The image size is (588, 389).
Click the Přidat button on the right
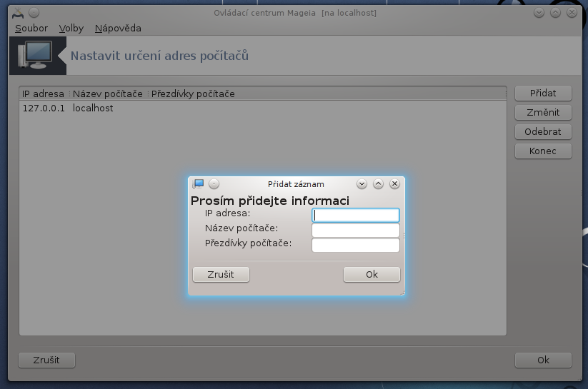coord(543,94)
